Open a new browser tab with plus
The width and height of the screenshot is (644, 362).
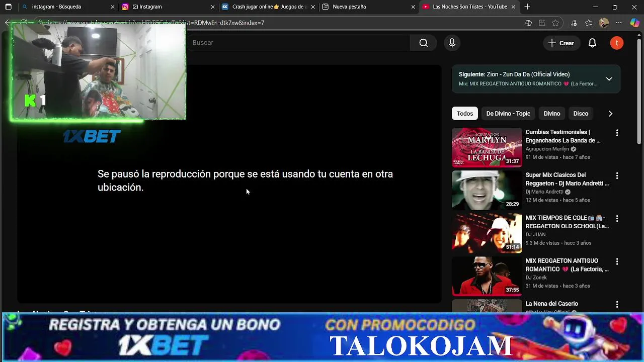(527, 7)
